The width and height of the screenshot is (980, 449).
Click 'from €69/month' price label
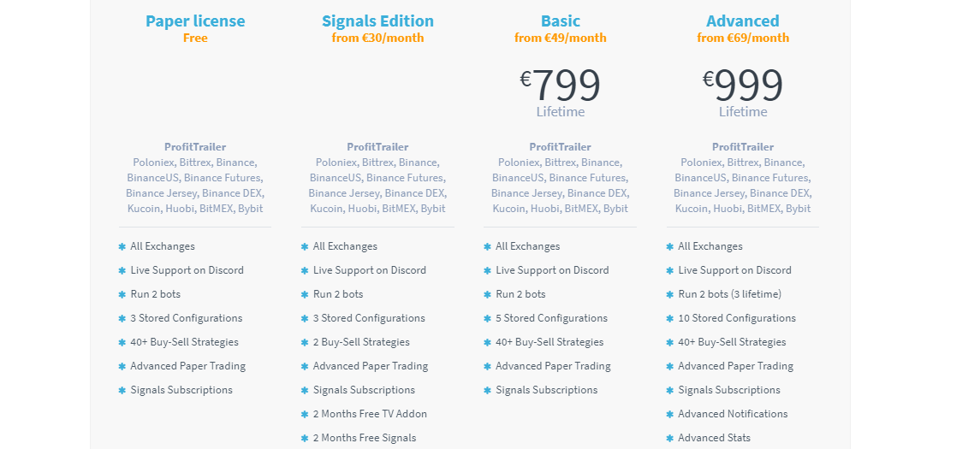tap(743, 38)
